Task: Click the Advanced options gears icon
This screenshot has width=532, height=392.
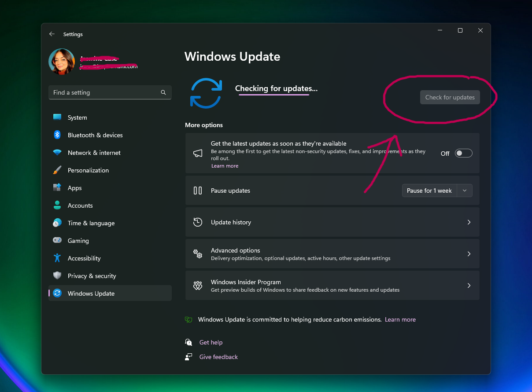Action: click(198, 254)
